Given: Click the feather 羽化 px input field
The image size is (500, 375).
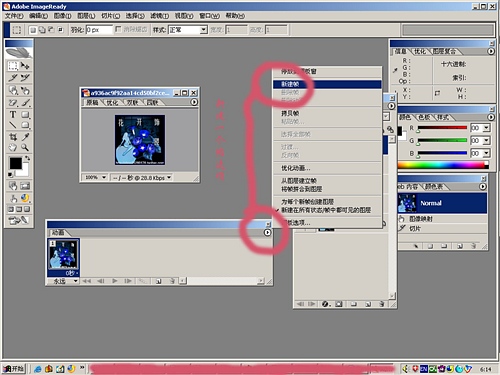Looking at the screenshot, I should pos(99,30).
